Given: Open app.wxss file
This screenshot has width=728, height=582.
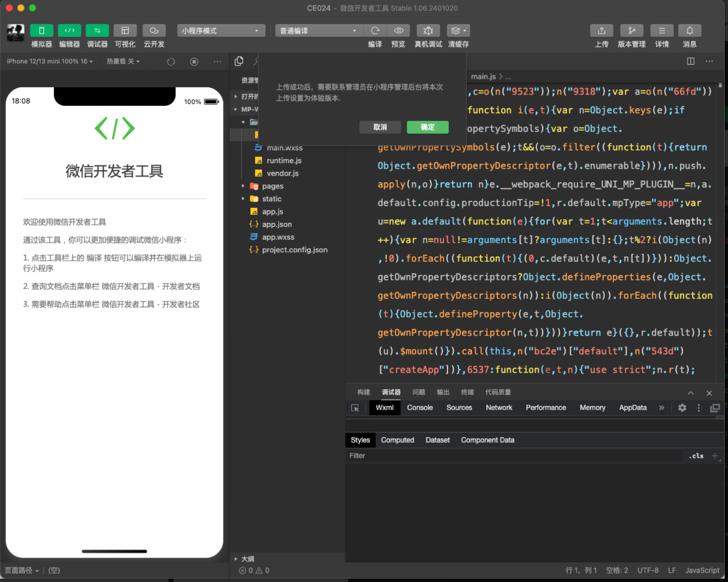Looking at the screenshot, I should pos(278,237).
